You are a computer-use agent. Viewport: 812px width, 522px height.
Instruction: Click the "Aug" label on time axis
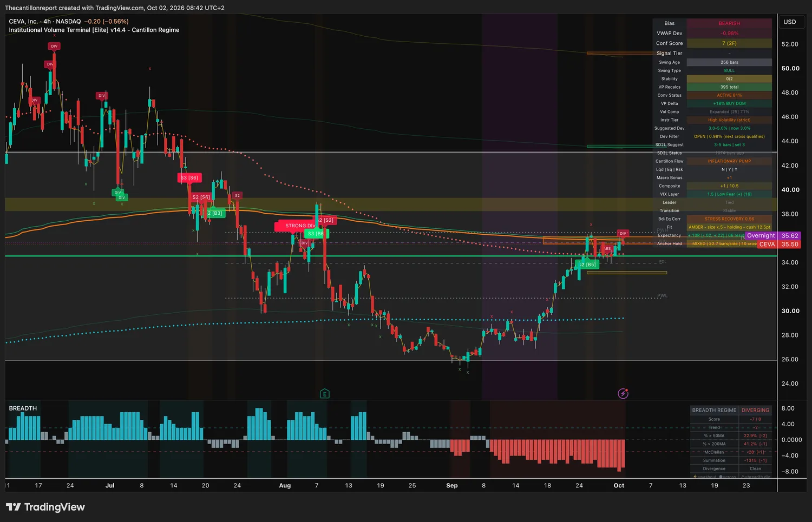(x=285, y=485)
